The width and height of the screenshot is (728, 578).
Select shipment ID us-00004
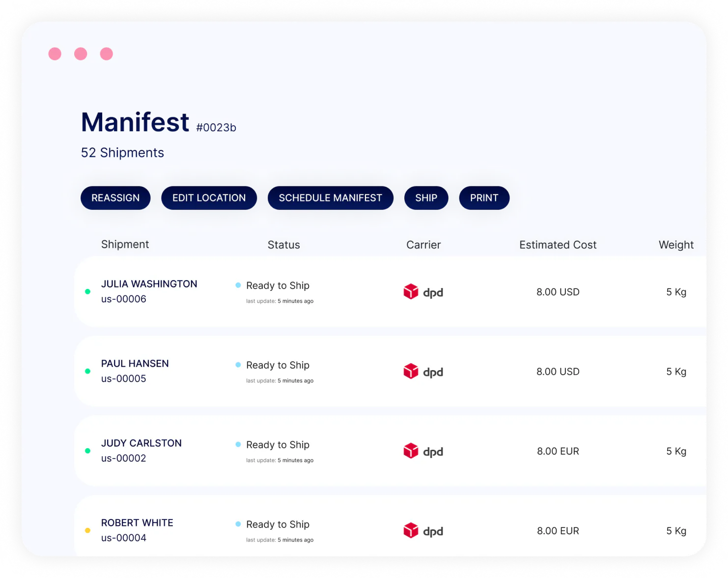coord(124,538)
